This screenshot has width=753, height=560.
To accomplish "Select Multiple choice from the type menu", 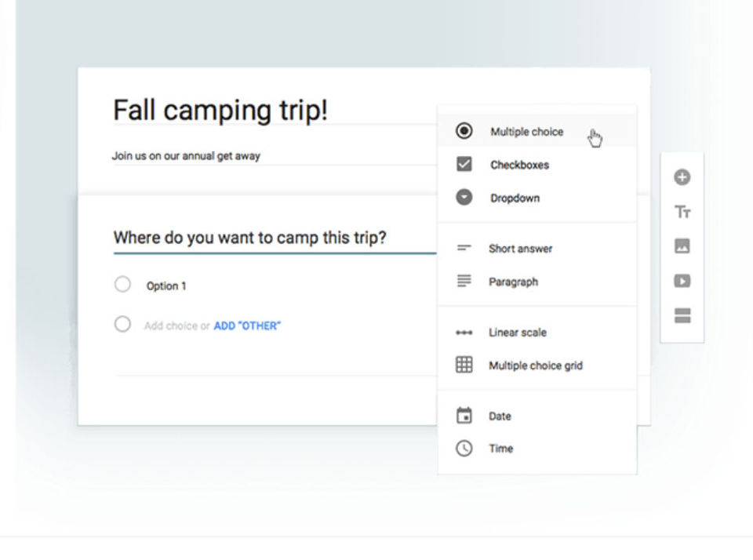I will coord(526,132).
